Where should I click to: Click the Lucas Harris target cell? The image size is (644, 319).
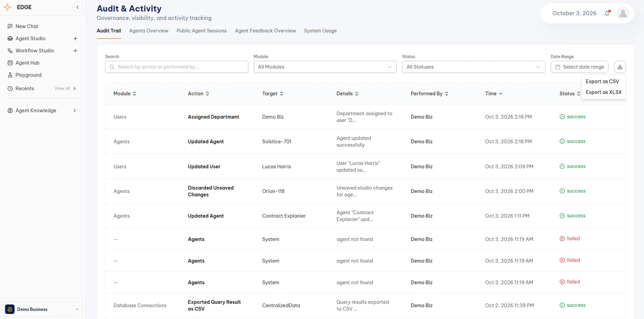coord(276,167)
